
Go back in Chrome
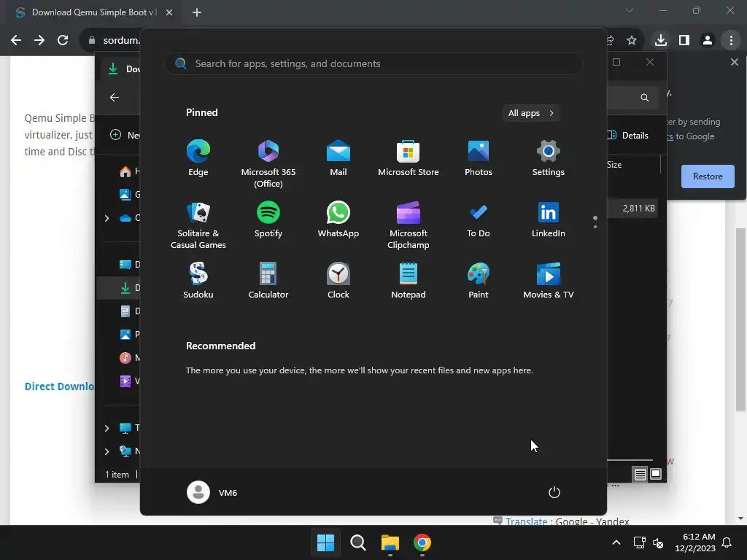16,41
